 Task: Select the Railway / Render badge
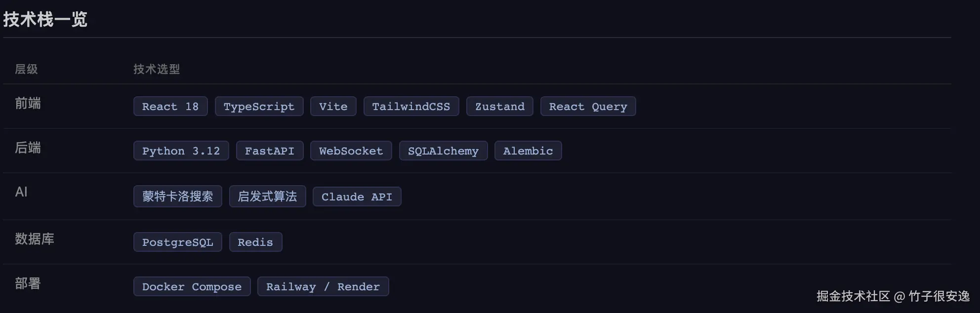click(323, 287)
